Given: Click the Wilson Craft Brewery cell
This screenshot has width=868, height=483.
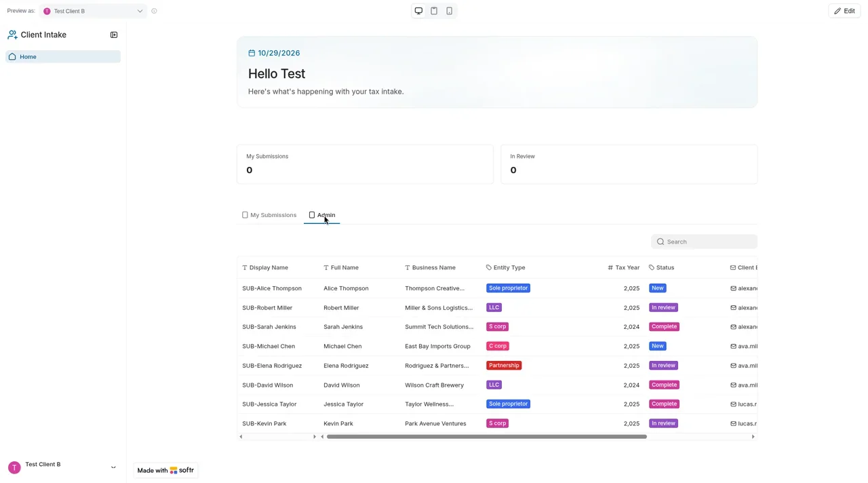Looking at the screenshot, I should click(x=434, y=385).
